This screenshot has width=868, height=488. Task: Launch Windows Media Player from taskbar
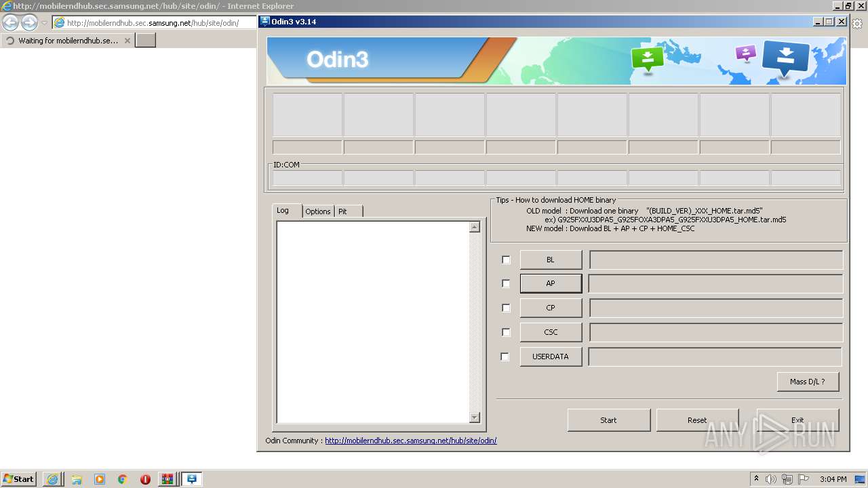[x=100, y=479]
